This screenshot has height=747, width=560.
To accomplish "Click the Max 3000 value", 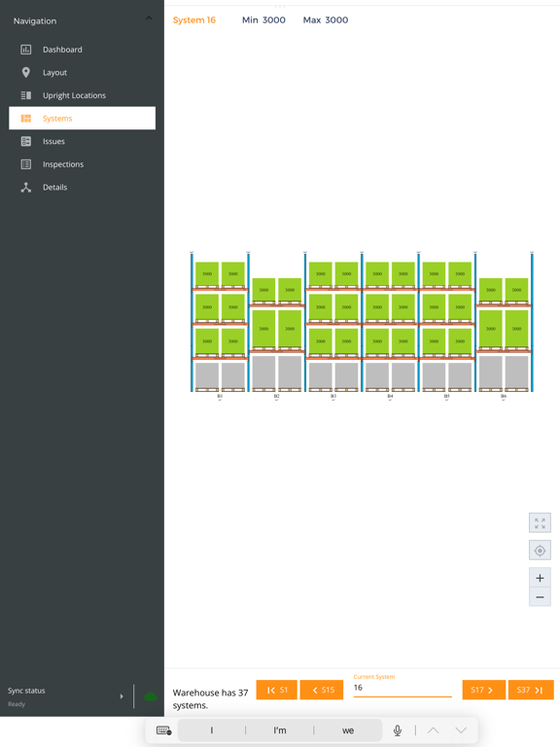I will [326, 20].
